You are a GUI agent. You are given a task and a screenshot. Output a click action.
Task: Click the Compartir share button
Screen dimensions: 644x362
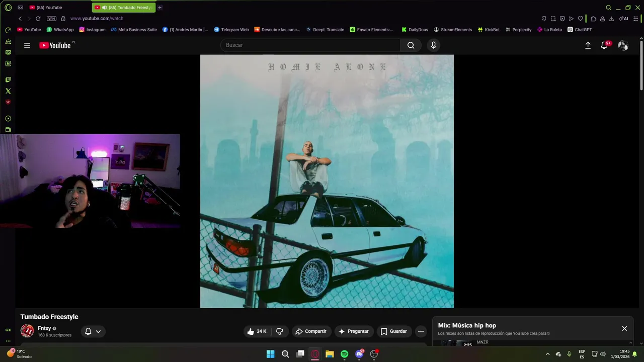(x=311, y=331)
